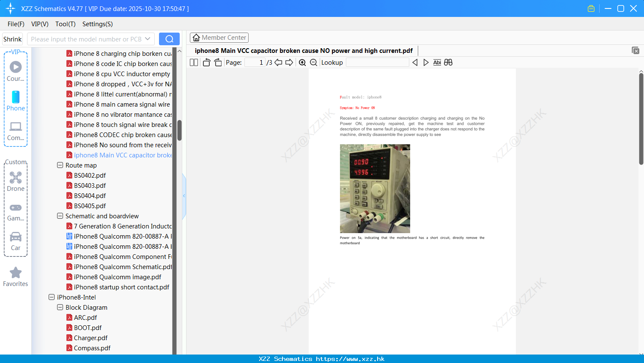Open iPhone8 Qualcomm Component file
644x363 pixels.
119,256
